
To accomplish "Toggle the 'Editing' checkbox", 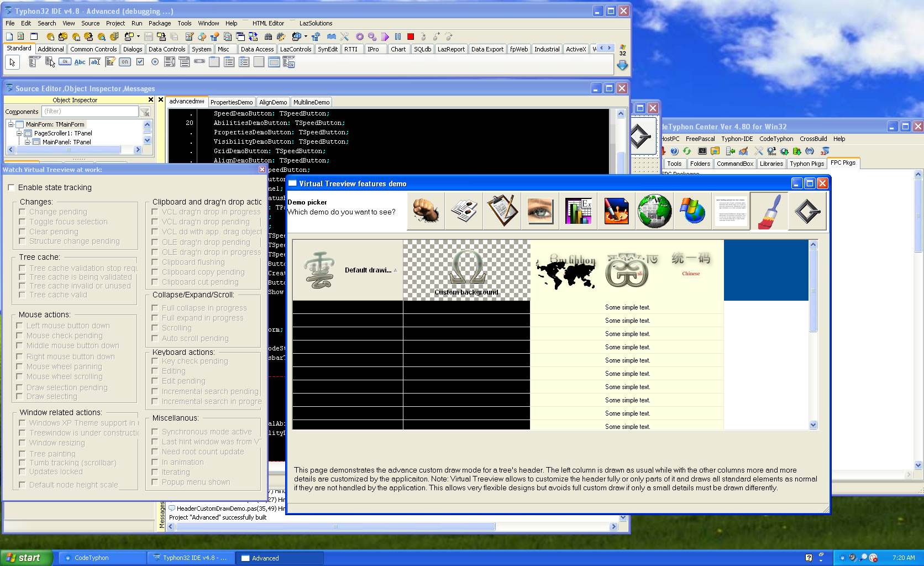I will coord(155,371).
